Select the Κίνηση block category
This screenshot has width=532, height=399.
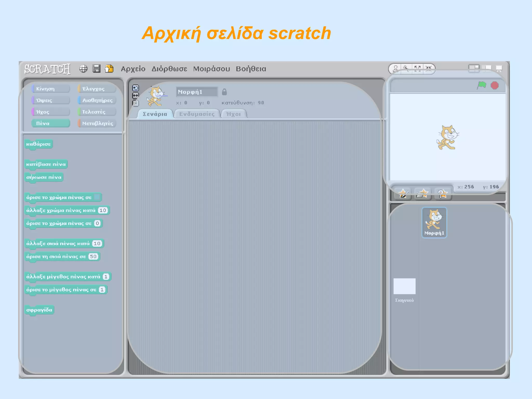pos(51,89)
